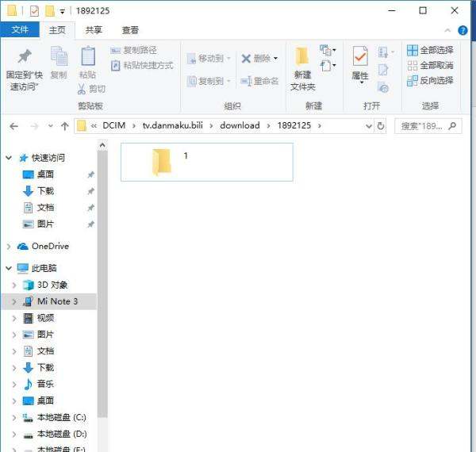Click Invert selection (反向选择)

point(430,80)
